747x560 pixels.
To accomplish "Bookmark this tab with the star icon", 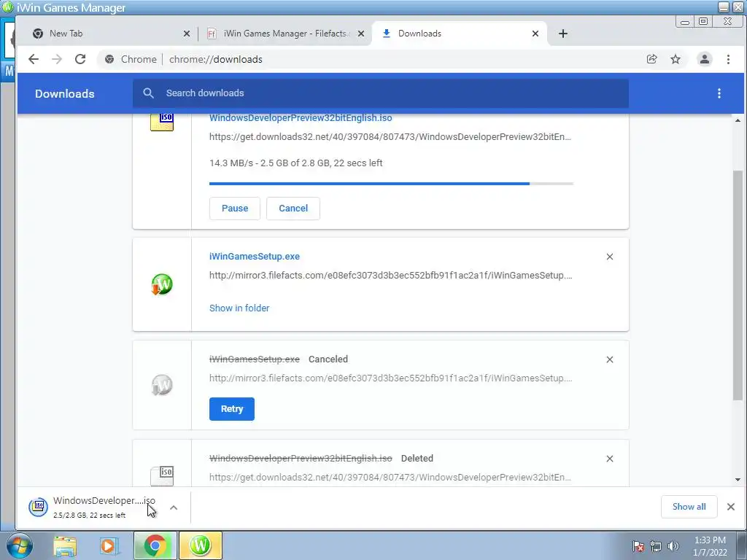I will (x=676, y=59).
